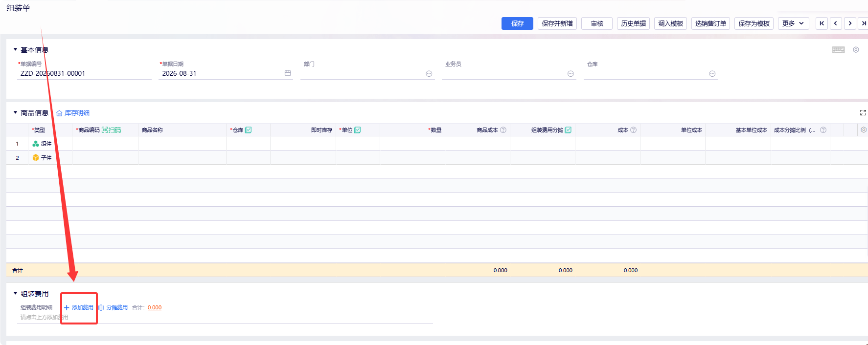Click the 保存并新增 button

pyautogui.click(x=557, y=23)
